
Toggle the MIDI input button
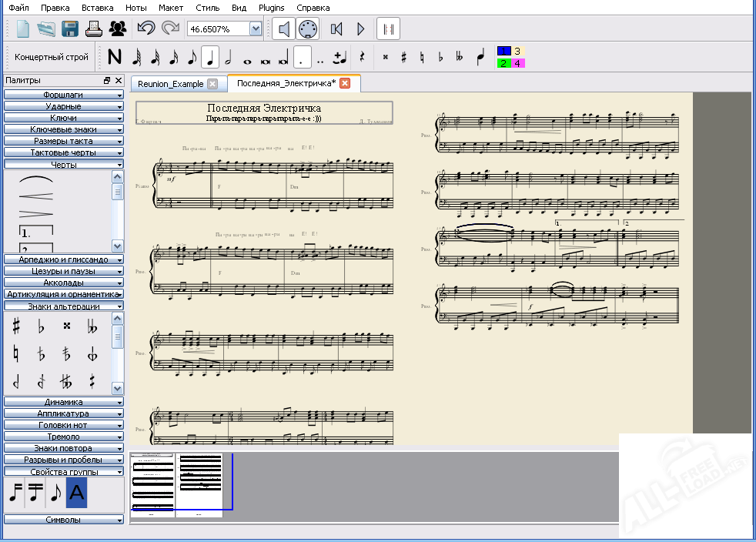click(x=308, y=29)
